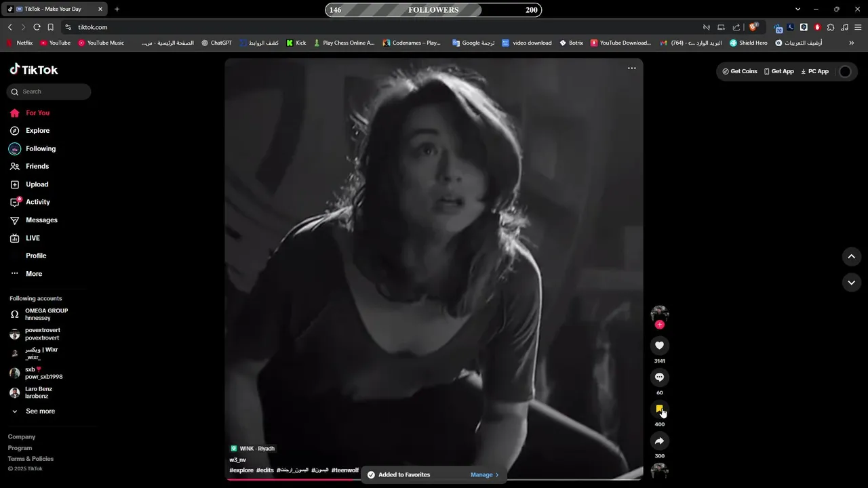Click Manage in the favorites toast
Screen dimensions: 868x488
click(x=484, y=475)
